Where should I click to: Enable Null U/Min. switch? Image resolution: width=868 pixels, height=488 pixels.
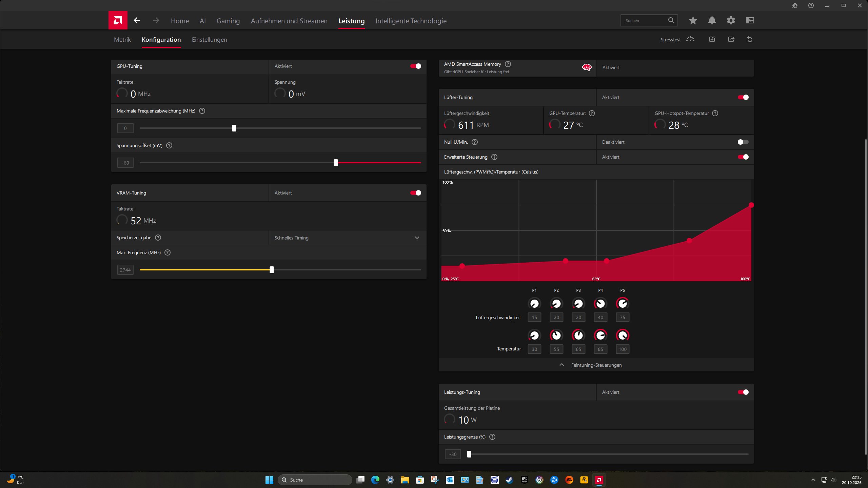tap(743, 142)
